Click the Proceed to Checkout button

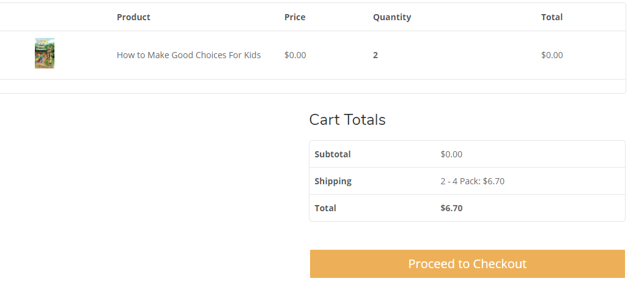(467, 264)
